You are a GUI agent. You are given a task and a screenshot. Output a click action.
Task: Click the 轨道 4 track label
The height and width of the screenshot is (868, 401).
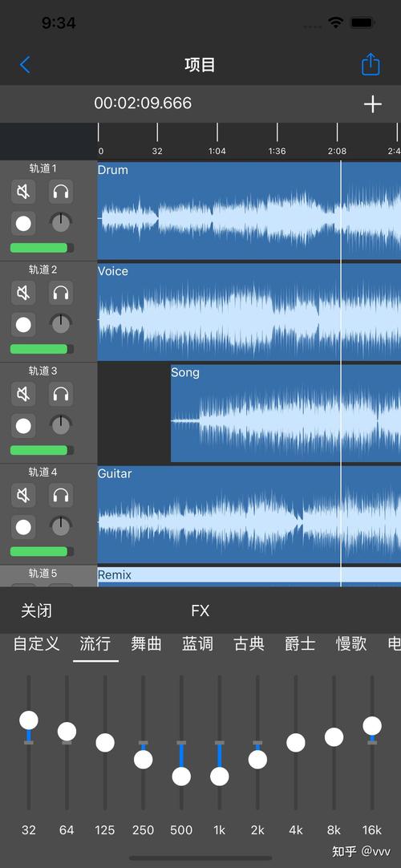point(43,473)
